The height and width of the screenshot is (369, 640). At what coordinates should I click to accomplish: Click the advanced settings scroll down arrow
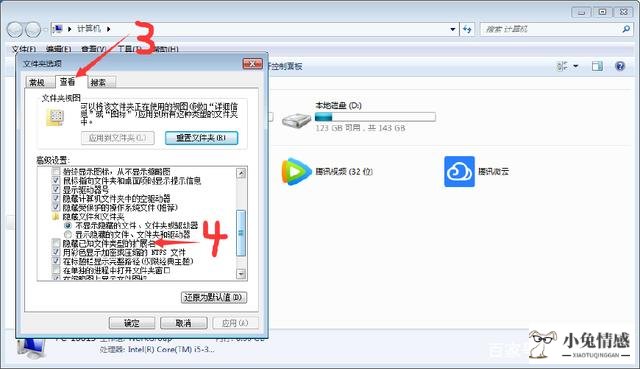241,274
